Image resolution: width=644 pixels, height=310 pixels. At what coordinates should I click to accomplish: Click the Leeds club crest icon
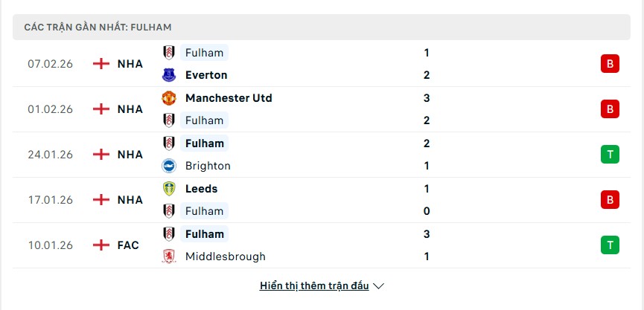tap(169, 189)
